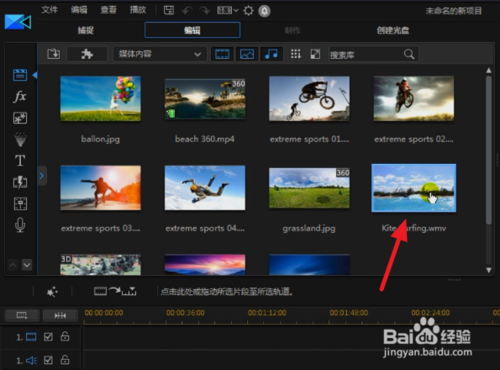The image size is (500, 370).
Task: Select the grassland.jpg thumbnail
Action: [x=309, y=188]
